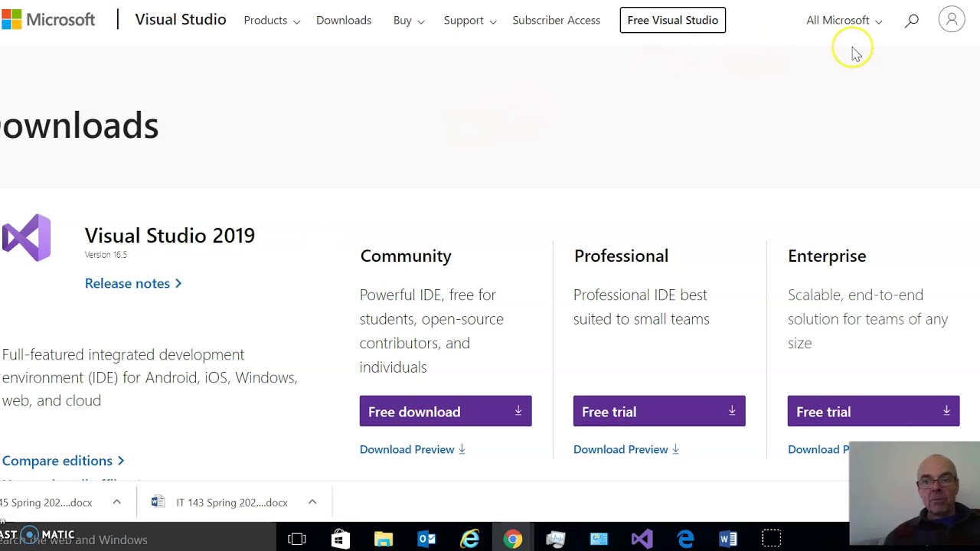Expand the Support dropdown
This screenshot has width=980, height=551.
point(470,21)
